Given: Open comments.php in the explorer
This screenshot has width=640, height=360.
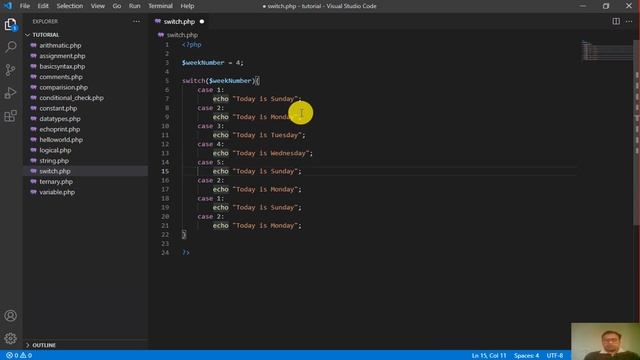Looking at the screenshot, I should (61, 77).
